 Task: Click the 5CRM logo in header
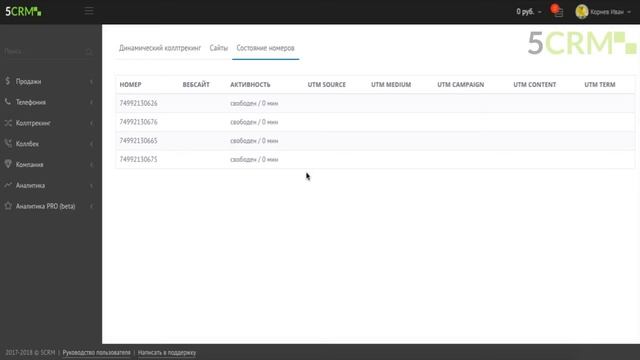coord(23,11)
